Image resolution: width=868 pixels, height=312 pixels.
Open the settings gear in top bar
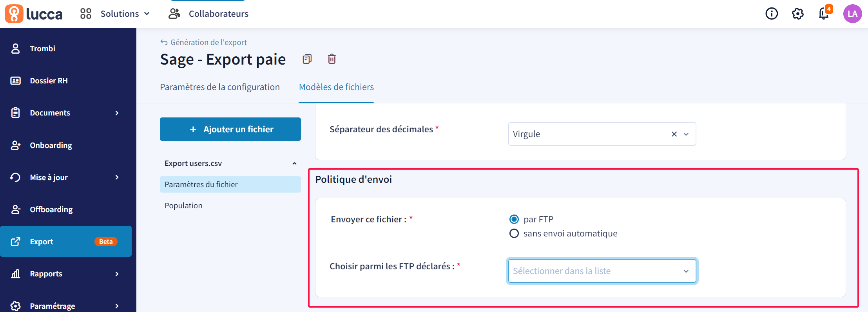[x=798, y=14]
